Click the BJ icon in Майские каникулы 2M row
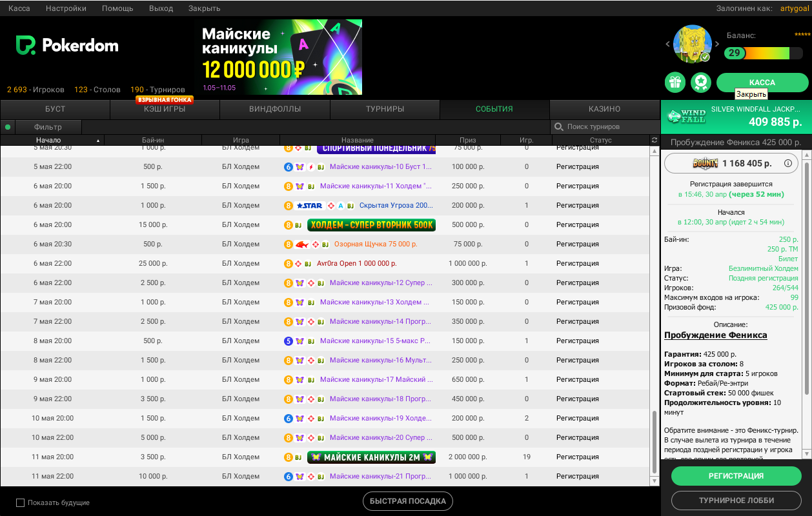This screenshot has height=516, width=812. [x=298, y=457]
